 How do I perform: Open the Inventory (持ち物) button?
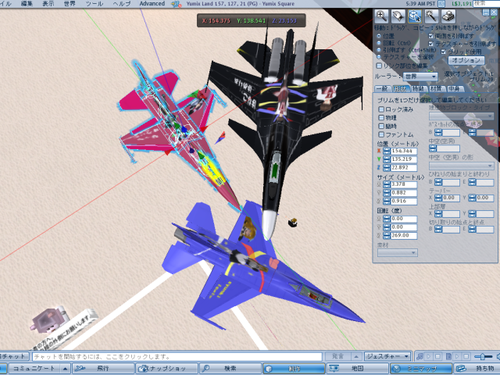click(477, 368)
